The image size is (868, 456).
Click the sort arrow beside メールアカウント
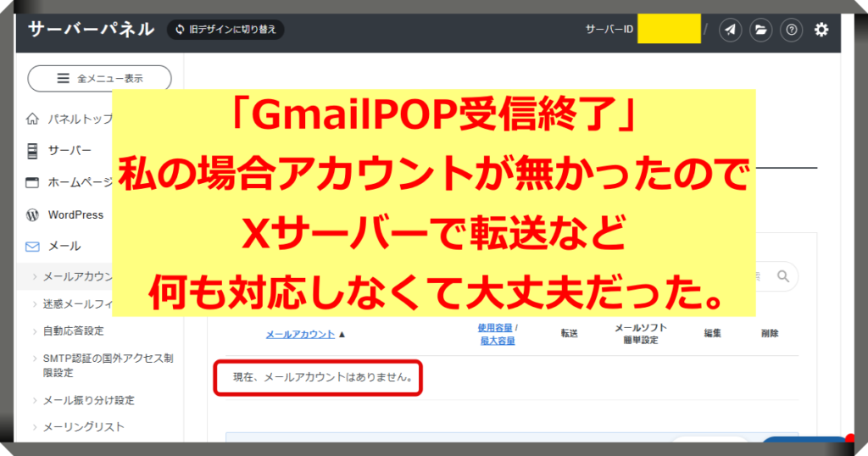tap(342, 334)
